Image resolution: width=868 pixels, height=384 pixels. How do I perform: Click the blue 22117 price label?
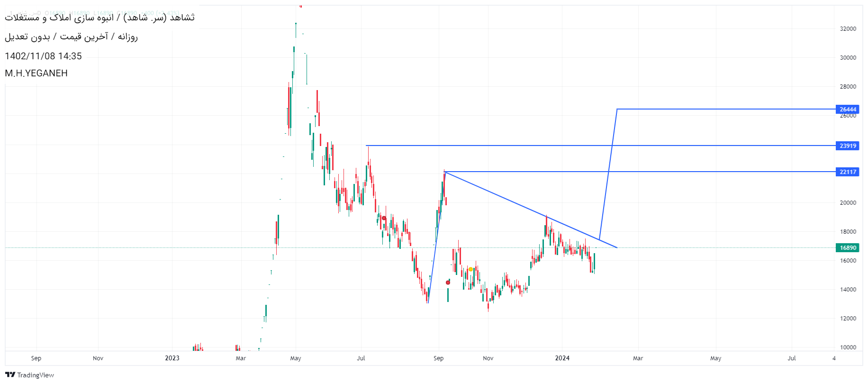click(848, 172)
